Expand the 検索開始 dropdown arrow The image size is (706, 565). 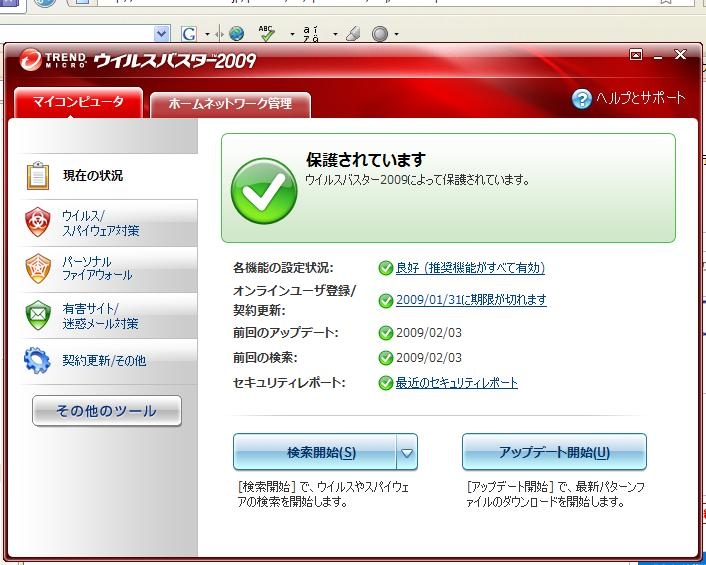coord(407,452)
